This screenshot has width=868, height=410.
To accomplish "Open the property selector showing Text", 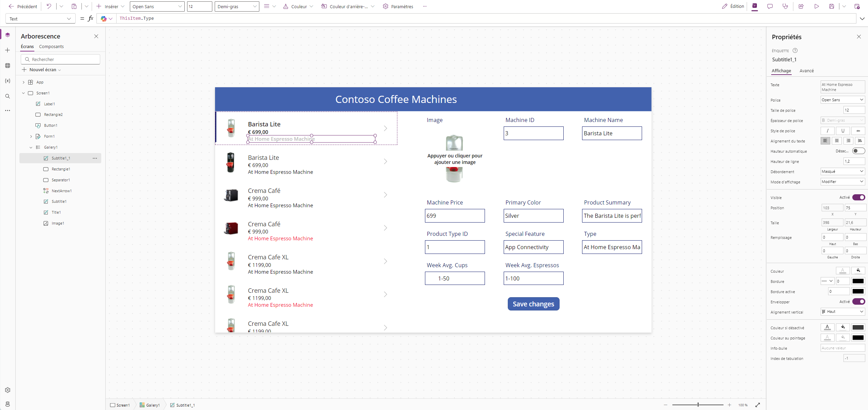I will [41, 19].
